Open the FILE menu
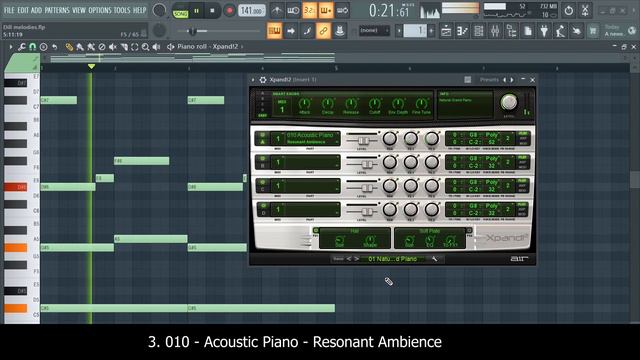This screenshot has width=640, height=360. coord(9,10)
